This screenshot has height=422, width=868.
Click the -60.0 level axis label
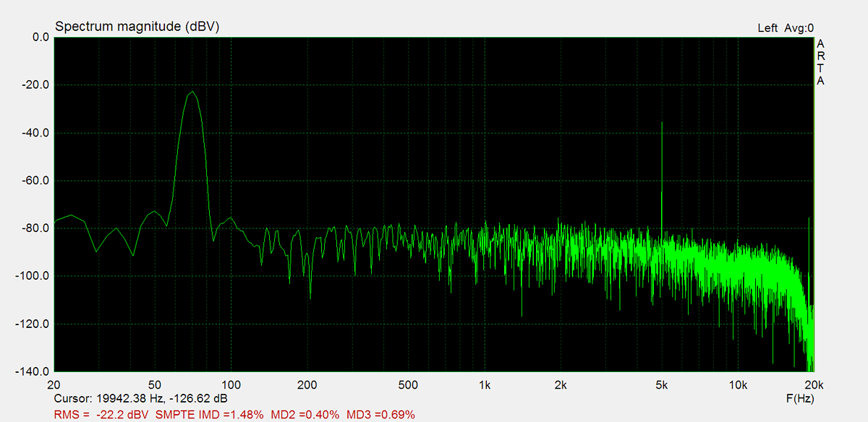coord(34,181)
